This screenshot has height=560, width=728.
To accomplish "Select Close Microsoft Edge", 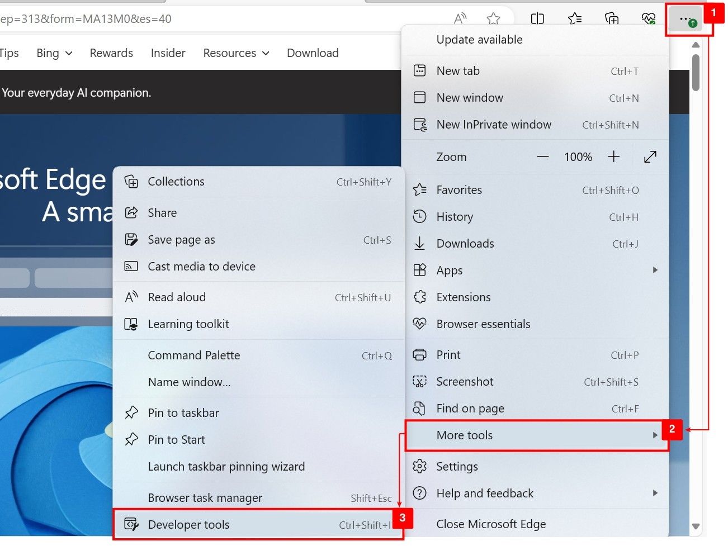I will tap(535, 524).
